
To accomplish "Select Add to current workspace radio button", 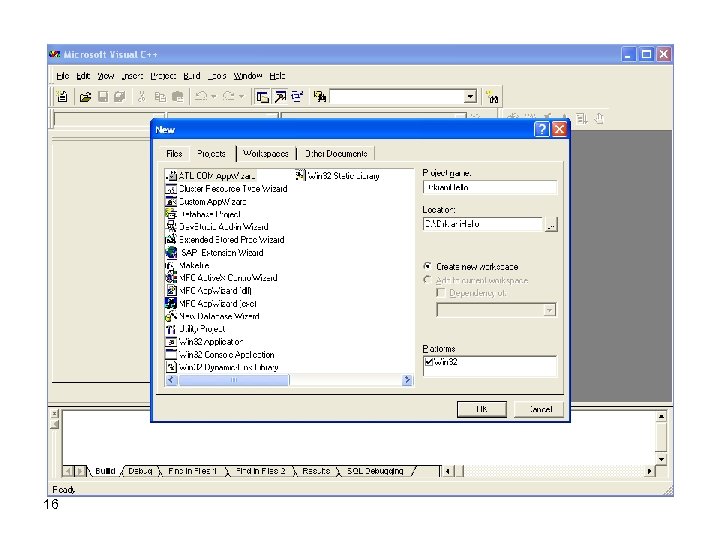I will click(428, 280).
